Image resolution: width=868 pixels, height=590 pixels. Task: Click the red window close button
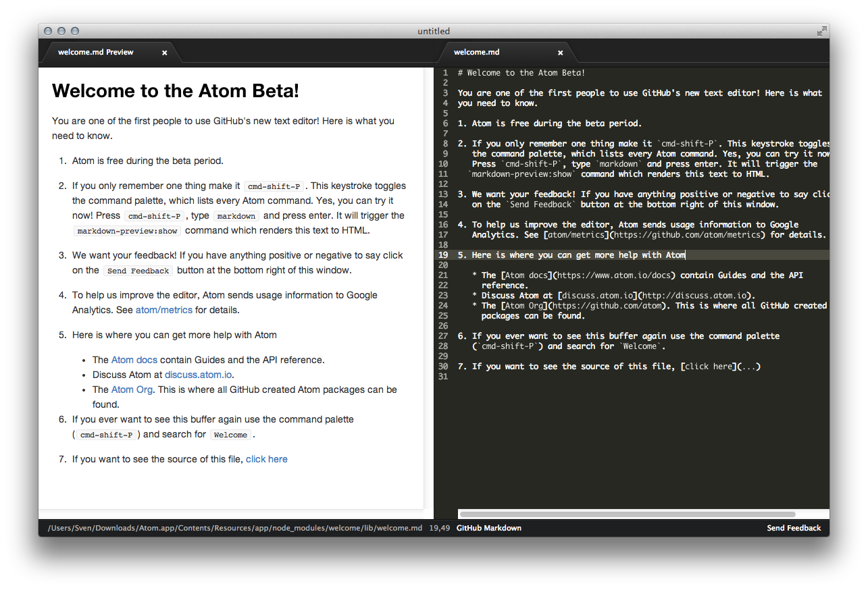coord(48,31)
